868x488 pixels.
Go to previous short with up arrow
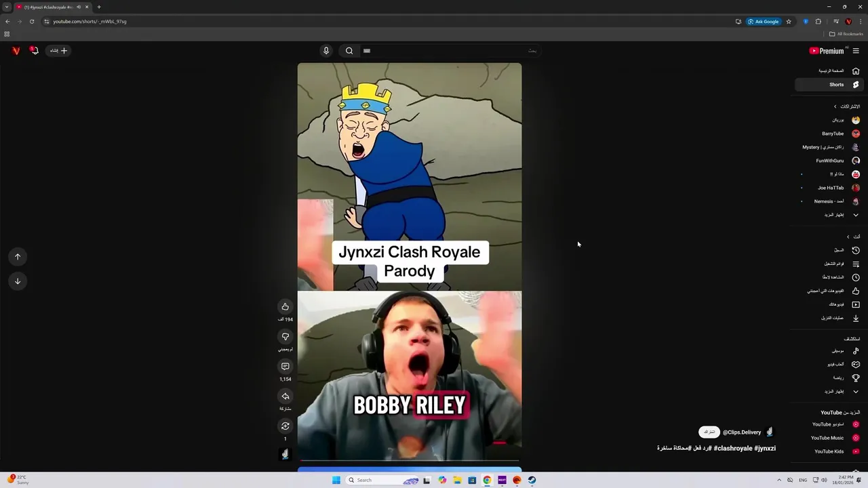[x=18, y=256]
